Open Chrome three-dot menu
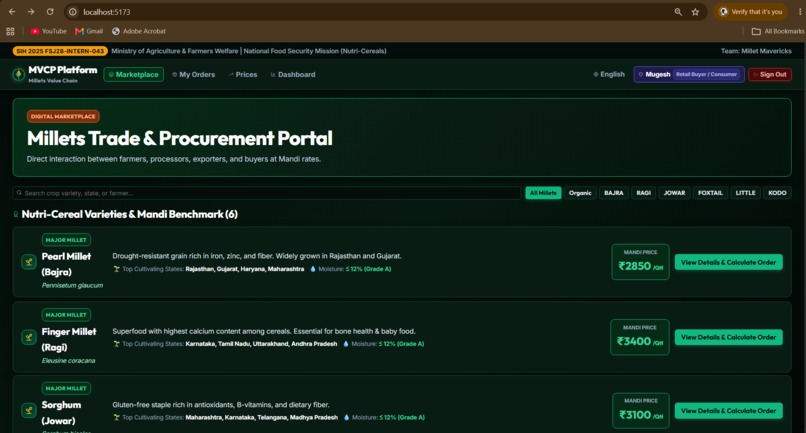Screen dimensions: 806x433 click(x=800, y=12)
